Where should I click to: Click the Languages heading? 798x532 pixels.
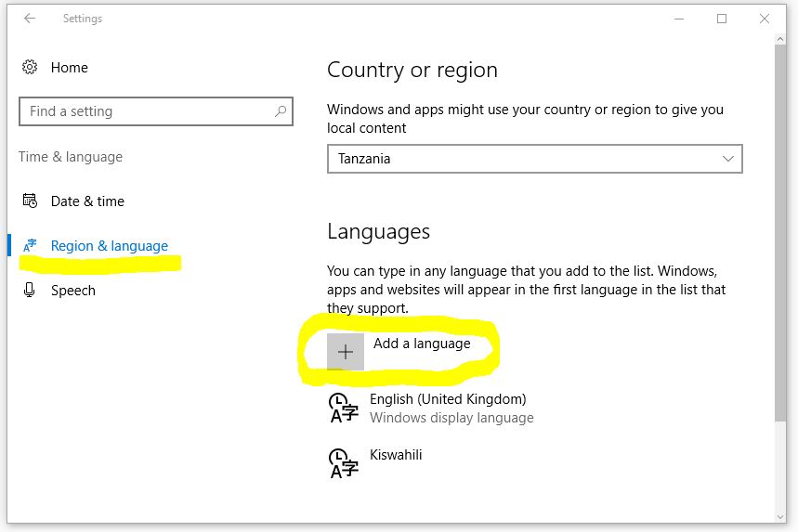point(379,232)
